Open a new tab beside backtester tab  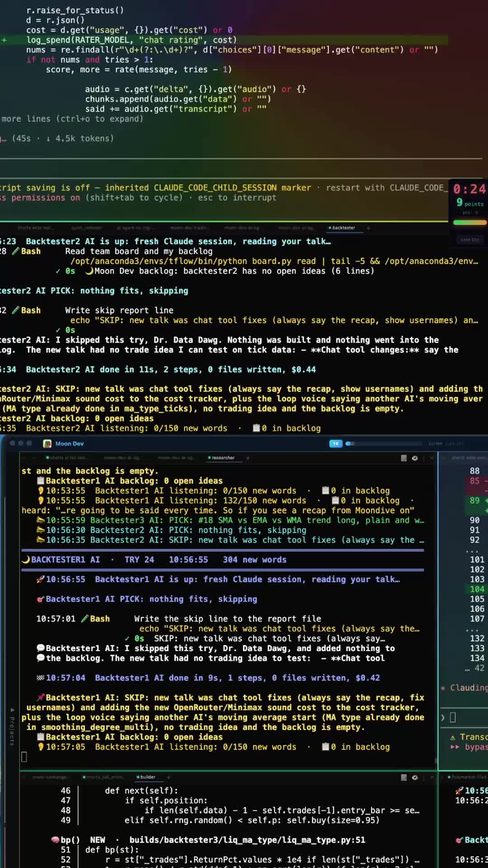[368, 228]
